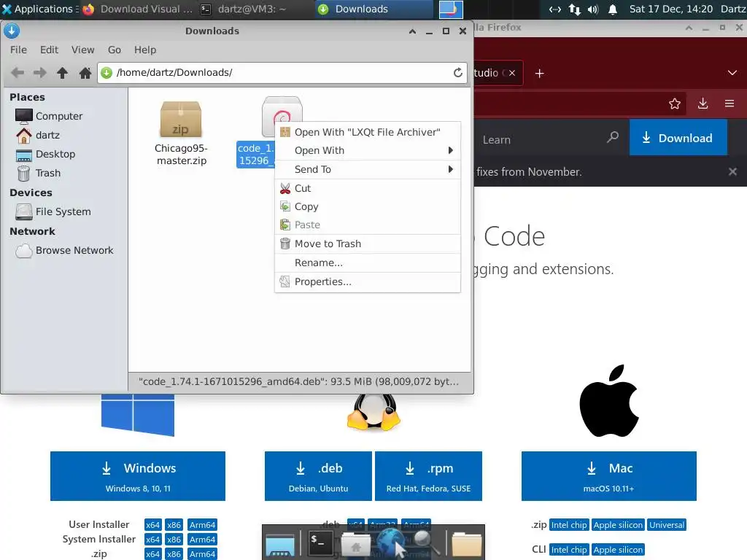747x560 pixels.
Task: Select the Chicago95-master.zip file
Action: pyautogui.click(x=181, y=133)
